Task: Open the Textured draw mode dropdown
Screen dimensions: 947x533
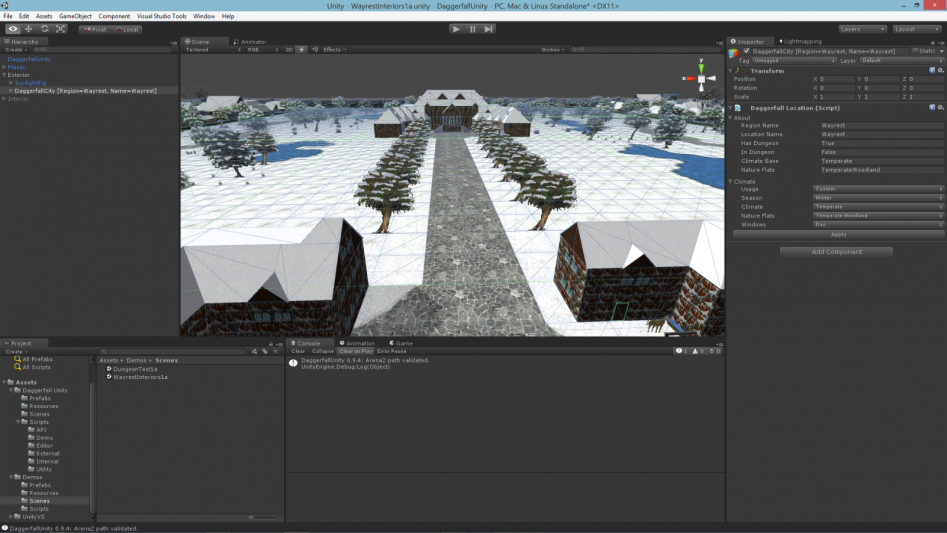Action: coord(213,49)
